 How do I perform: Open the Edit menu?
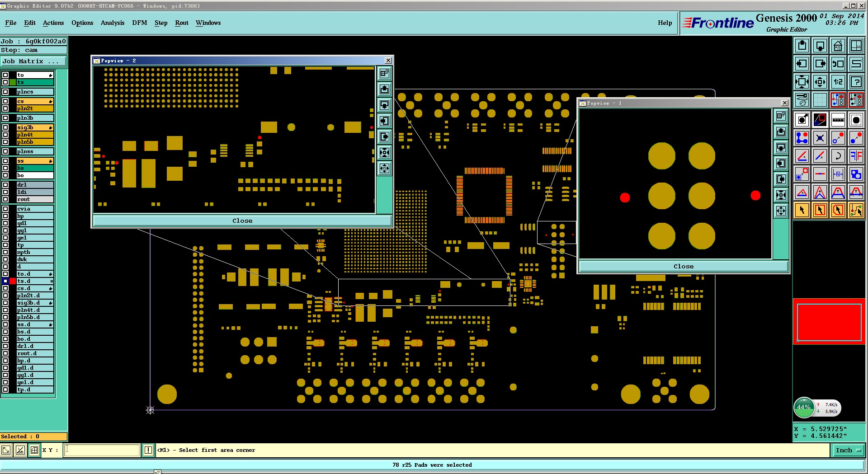[30, 23]
